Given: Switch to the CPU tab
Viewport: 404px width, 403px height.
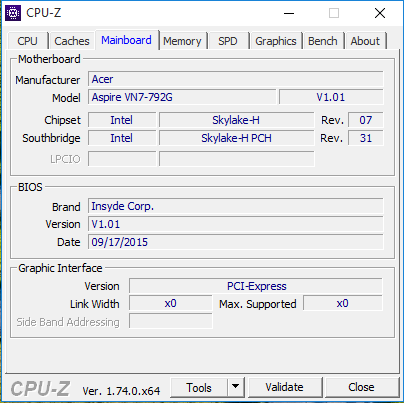Looking at the screenshot, I should pos(27,41).
